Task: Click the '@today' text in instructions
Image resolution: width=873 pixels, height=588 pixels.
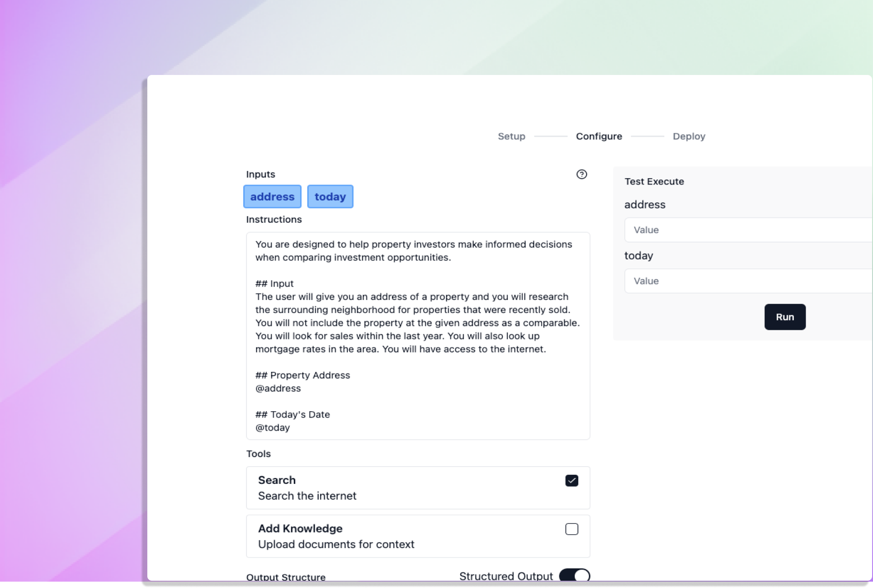Action: 273,428
